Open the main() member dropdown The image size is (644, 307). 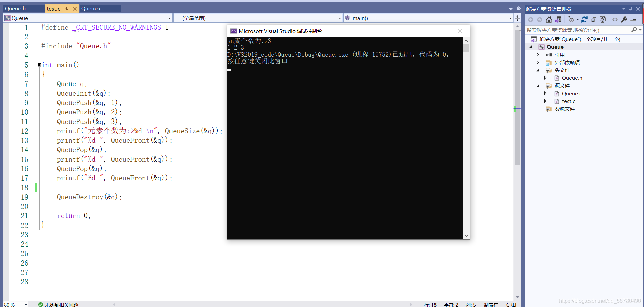pos(510,18)
